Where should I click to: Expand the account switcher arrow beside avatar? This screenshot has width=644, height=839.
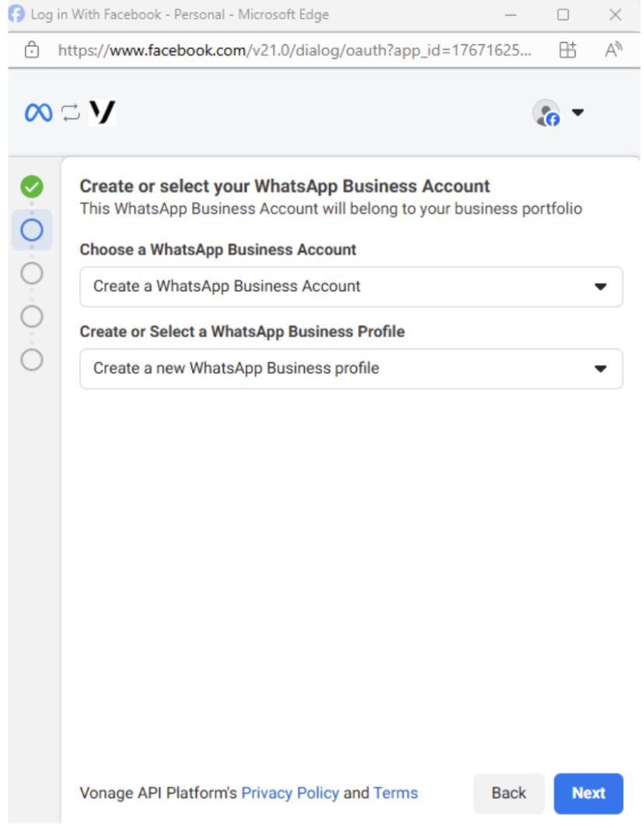point(578,112)
